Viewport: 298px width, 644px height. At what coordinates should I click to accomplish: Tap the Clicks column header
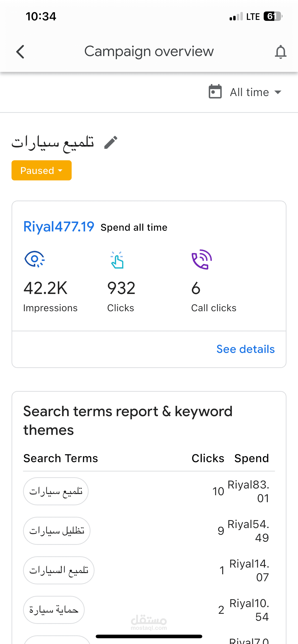coord(208,458)
